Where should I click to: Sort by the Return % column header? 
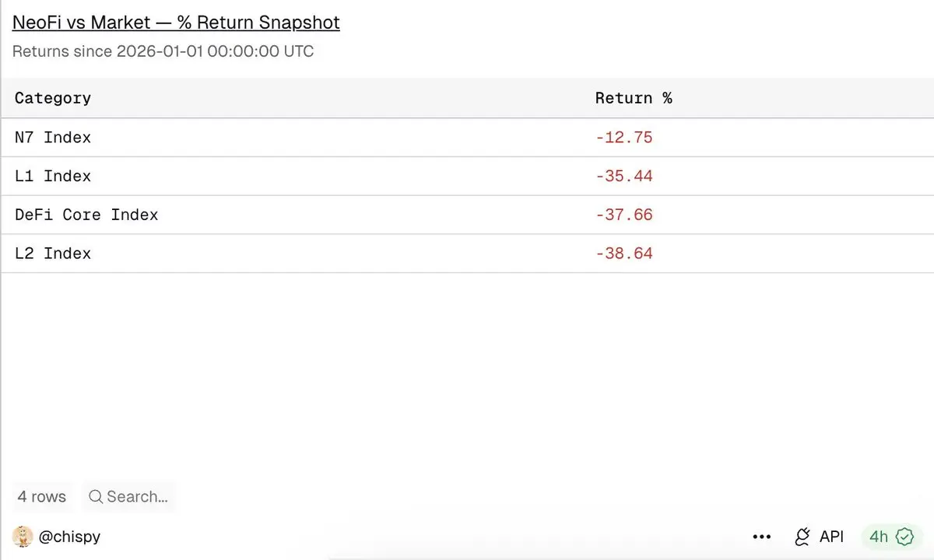(634, 98)
